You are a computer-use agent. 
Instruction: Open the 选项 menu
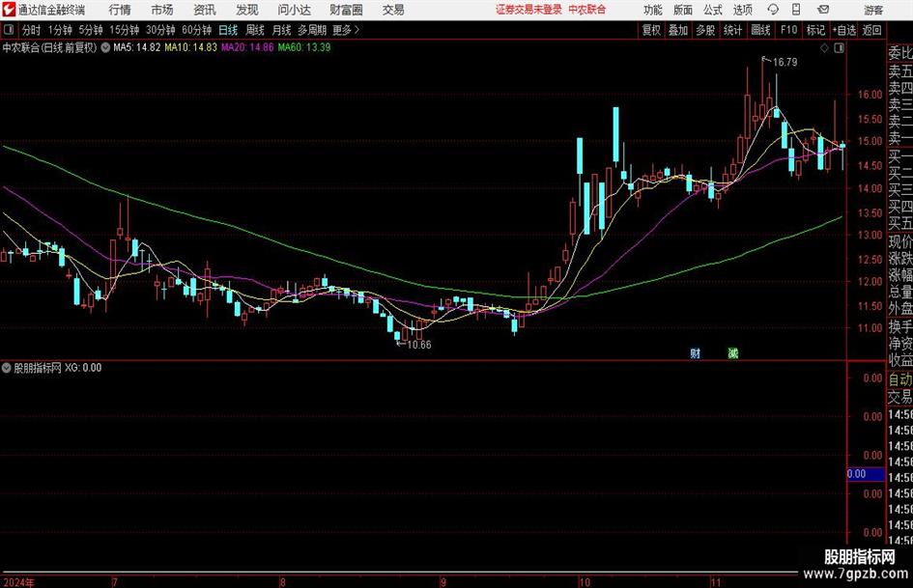point(743,10)
